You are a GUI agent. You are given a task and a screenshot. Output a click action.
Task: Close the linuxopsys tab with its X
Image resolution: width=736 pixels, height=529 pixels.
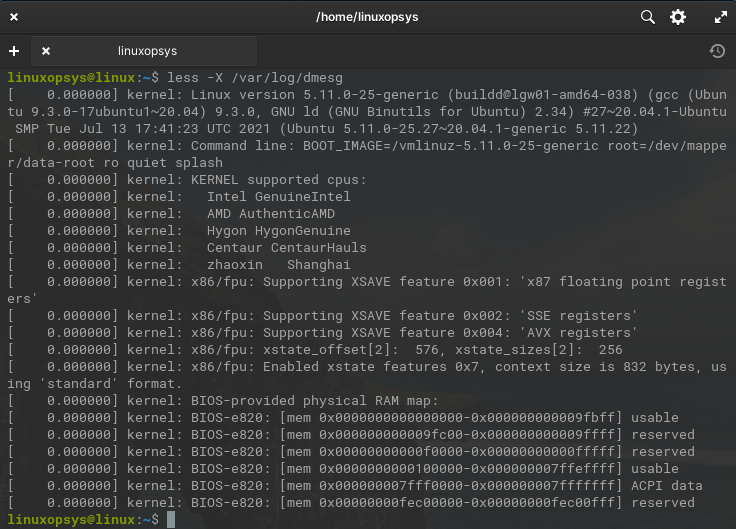click(x=46, y=51)
